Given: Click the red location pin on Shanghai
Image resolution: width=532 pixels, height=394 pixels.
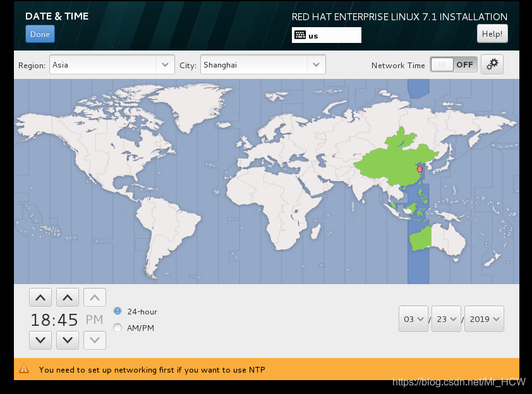Looking at the screenshot, I should pyautogui.click(x=420, y=170).
